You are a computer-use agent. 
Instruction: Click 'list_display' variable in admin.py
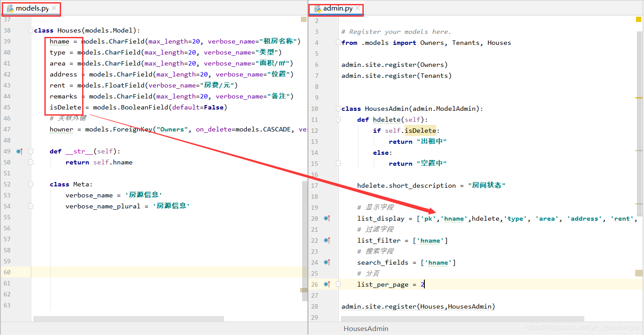(x=381, y=218)
